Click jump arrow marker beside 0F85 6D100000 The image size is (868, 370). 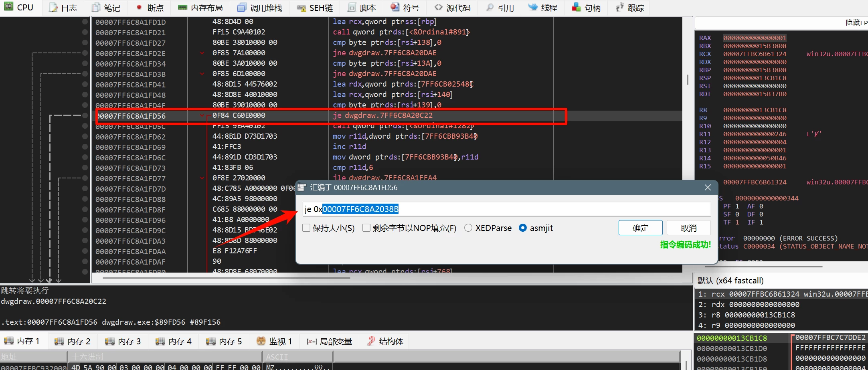(x=202, y=74)
